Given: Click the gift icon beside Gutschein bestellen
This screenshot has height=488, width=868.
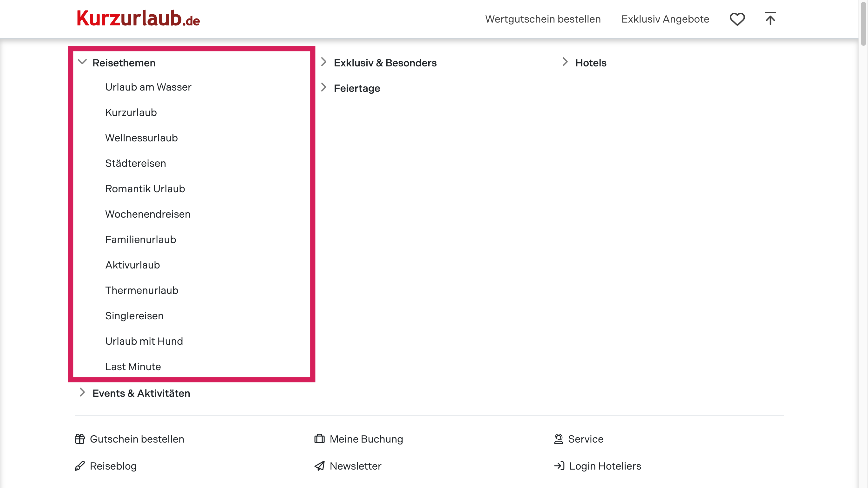Looking at the screenshot, I should coord(80,439).
